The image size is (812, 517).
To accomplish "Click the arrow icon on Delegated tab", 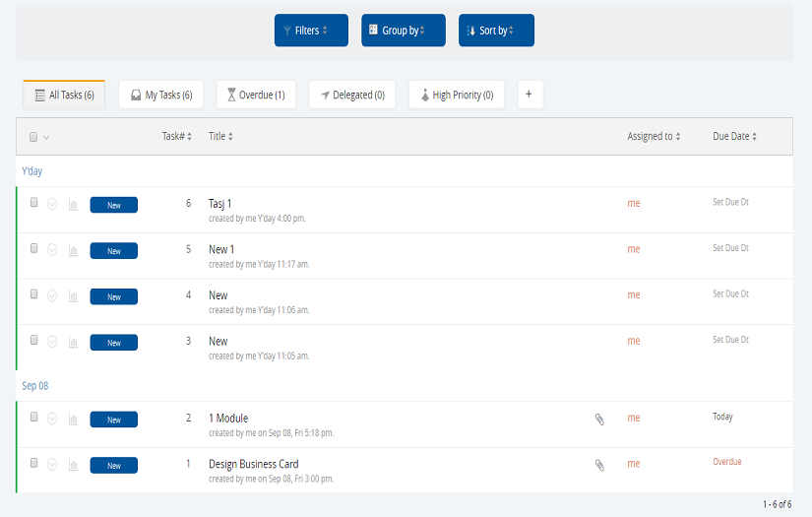I will [325, 95].
